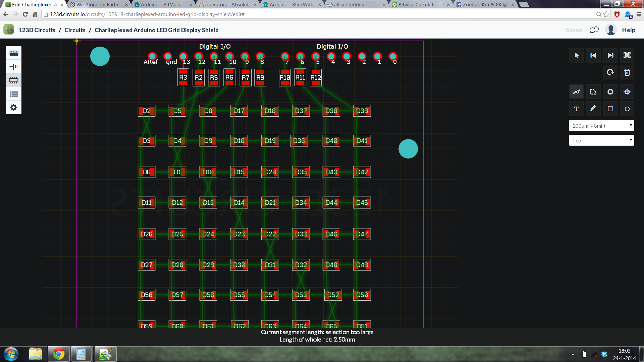The height and width of the screenshot is (362, 644).
Task: Select the routing/trace tool
Action: click(x=577, y=92)
